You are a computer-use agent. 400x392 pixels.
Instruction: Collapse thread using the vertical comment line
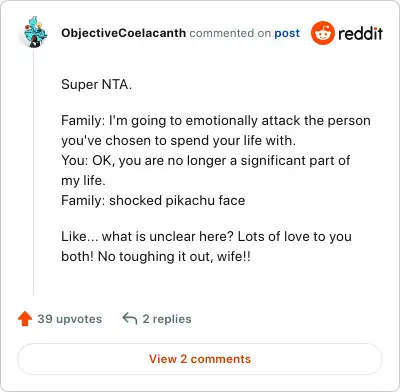click(33, 172)
